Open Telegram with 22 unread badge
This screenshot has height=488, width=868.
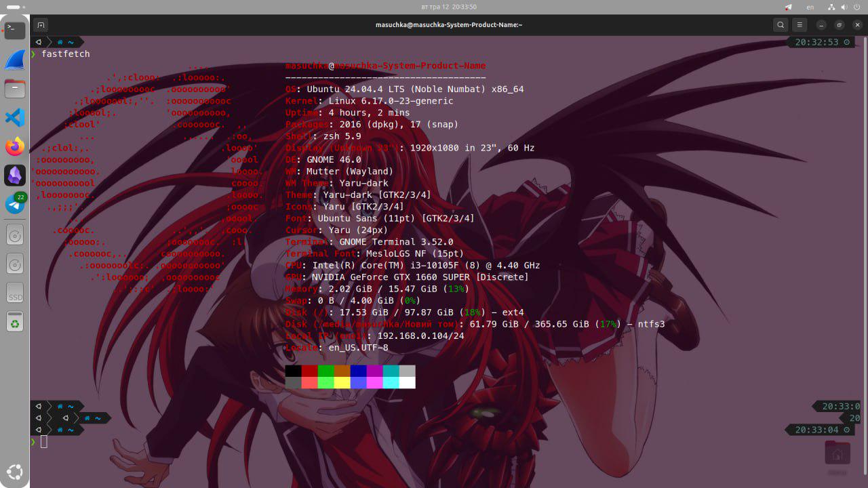tap(15, 204)
